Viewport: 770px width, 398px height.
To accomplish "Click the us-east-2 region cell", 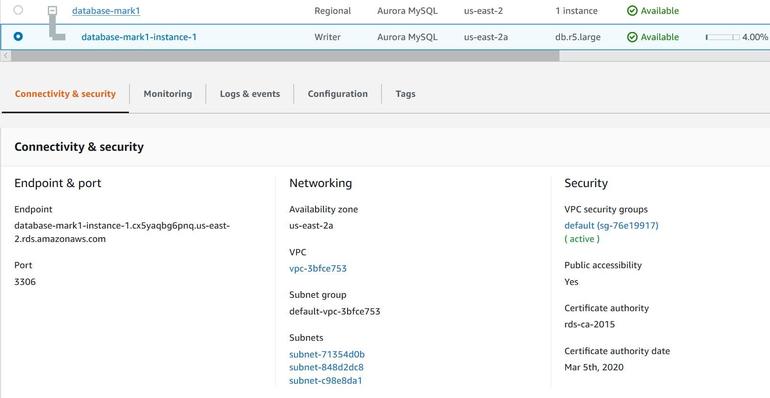I will [x=483, y=11].
